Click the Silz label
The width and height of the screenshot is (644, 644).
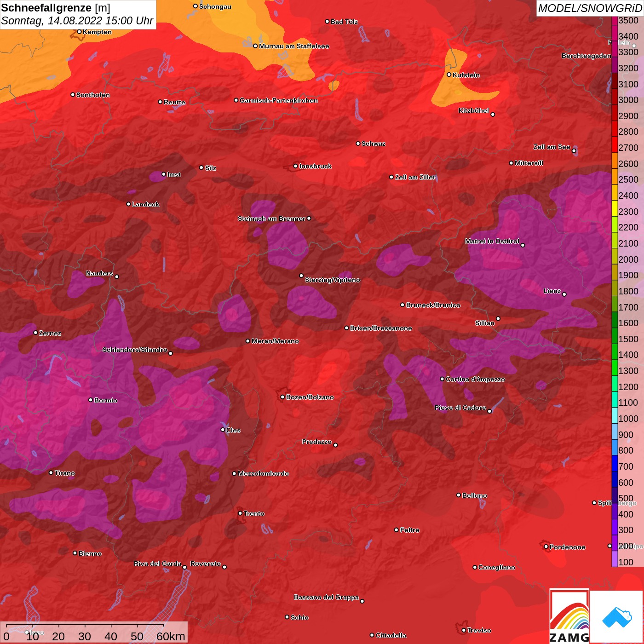click(x=211, y=168)
